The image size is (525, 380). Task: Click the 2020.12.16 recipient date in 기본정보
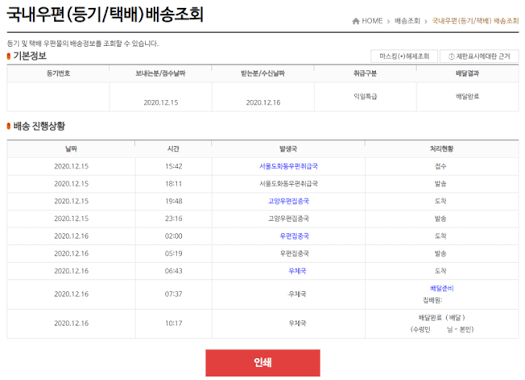tap(263, 102)
